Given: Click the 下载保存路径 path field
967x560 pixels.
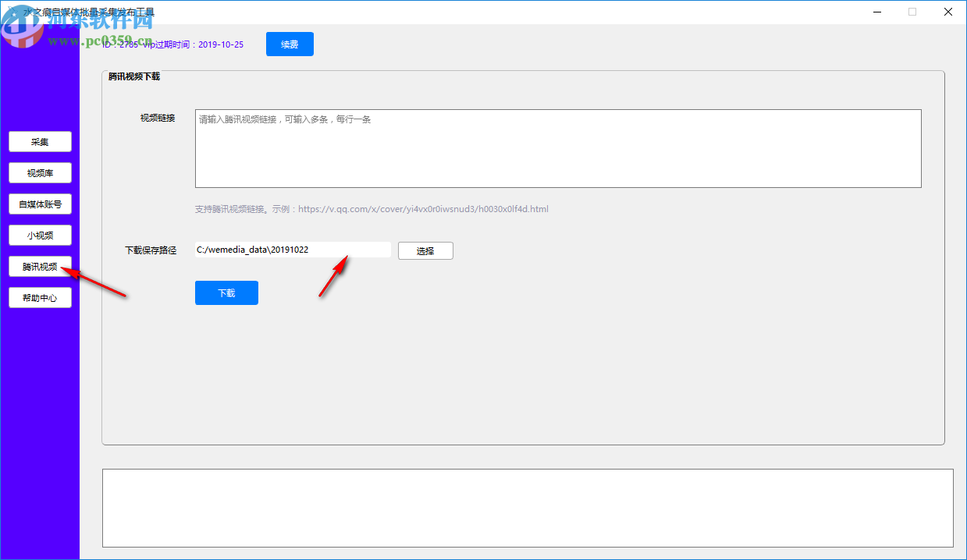Looking at the screenshot, I should pyautogui.click(x=293, y=250).
